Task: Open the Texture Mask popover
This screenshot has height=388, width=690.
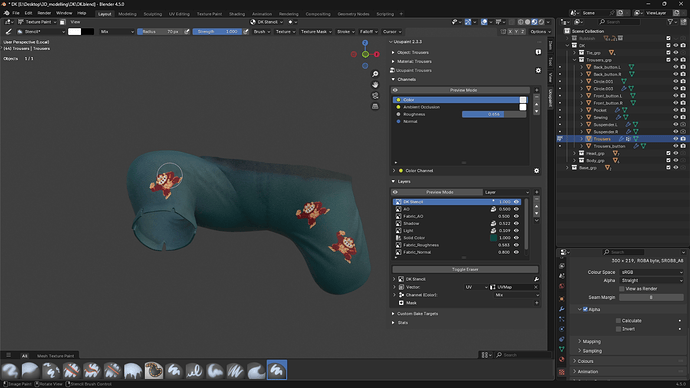Action: pos(316,32)
